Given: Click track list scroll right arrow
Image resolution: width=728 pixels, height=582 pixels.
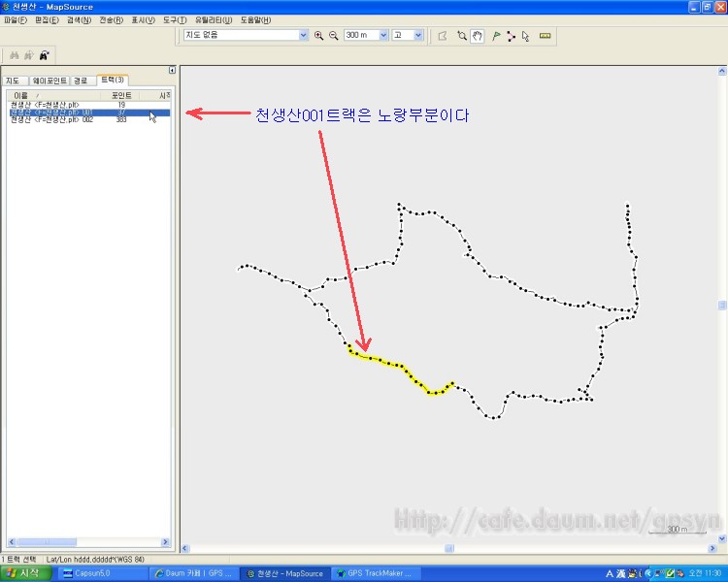Looking at the screenshot, I should (x=165, y=541).
